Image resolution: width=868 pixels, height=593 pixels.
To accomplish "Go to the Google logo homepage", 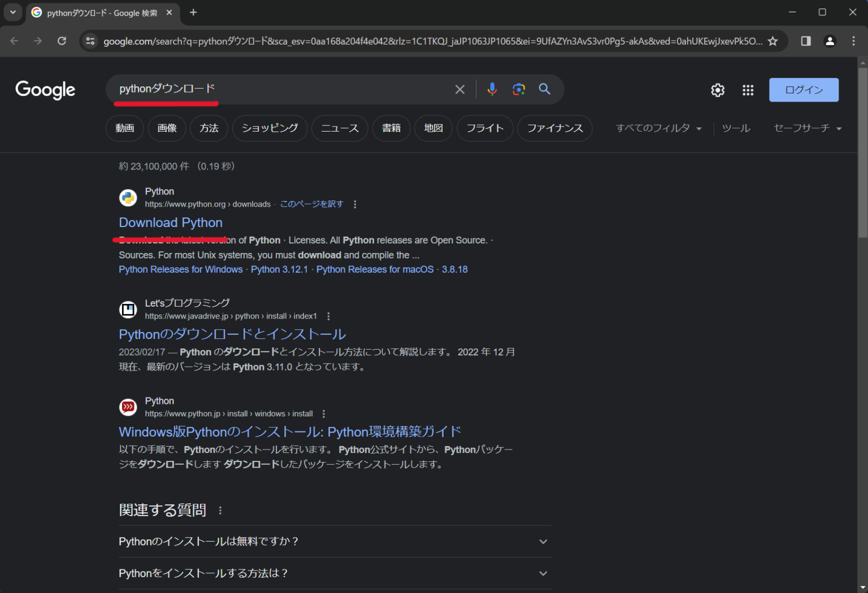I will point(45,90).
